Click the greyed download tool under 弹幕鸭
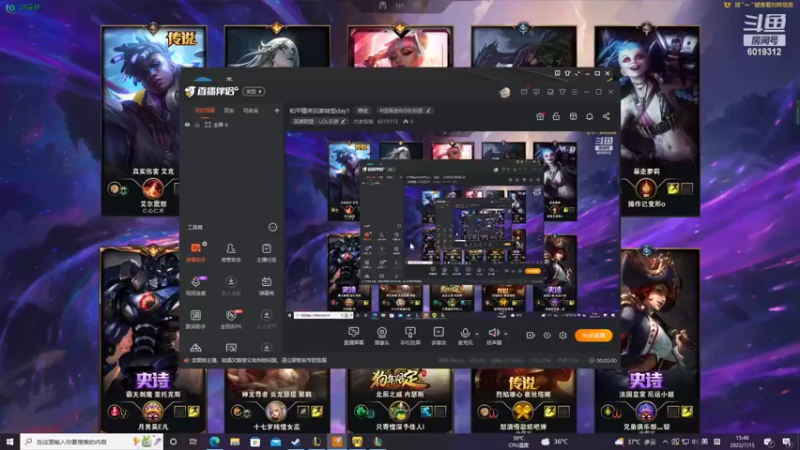The width and height of the screenshot is (800, 450). tap(266, 319)
